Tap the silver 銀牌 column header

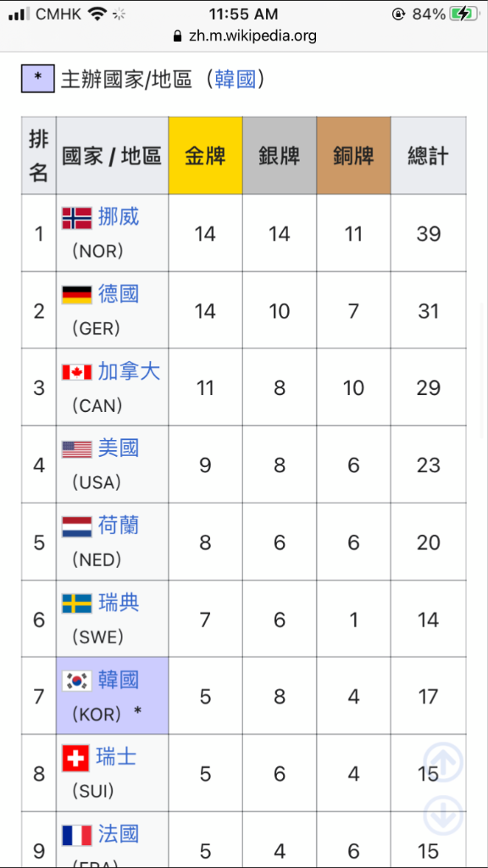click(280, 156)
